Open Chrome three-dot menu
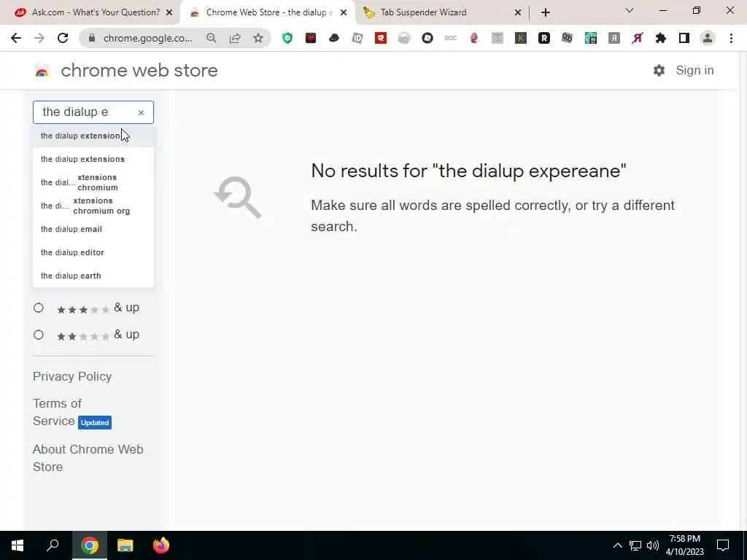747x560 pixels. point(731,38)
